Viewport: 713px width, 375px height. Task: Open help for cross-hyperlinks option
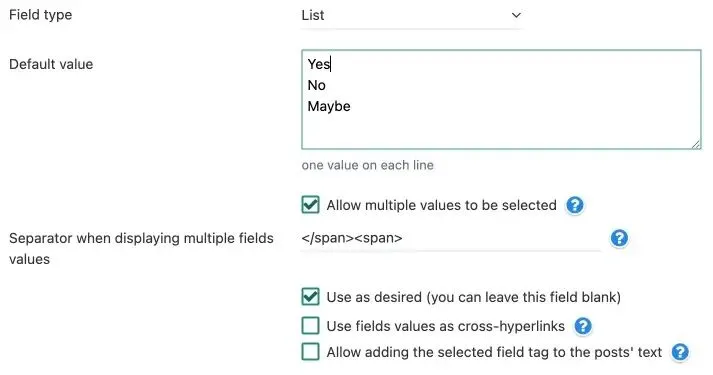583,326
